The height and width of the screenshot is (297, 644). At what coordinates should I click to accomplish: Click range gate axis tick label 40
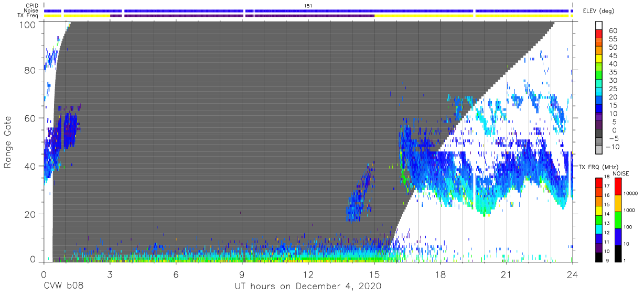(30, 166)
